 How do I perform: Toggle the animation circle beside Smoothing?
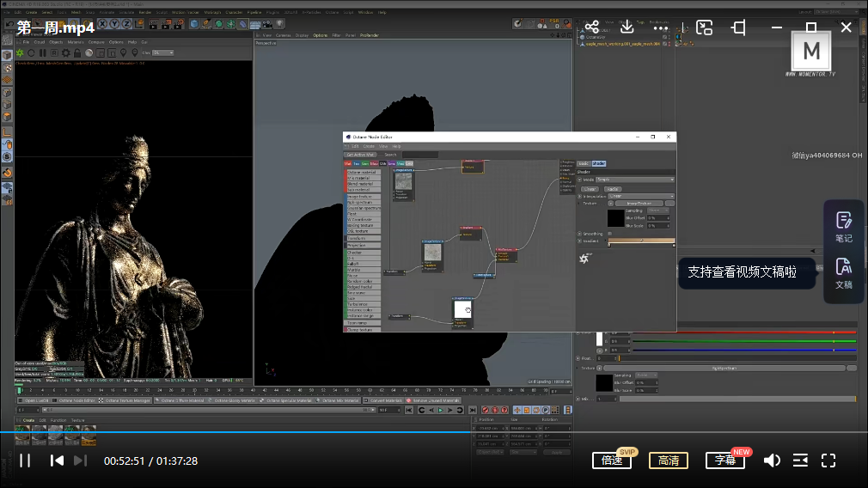click(579, 234)
